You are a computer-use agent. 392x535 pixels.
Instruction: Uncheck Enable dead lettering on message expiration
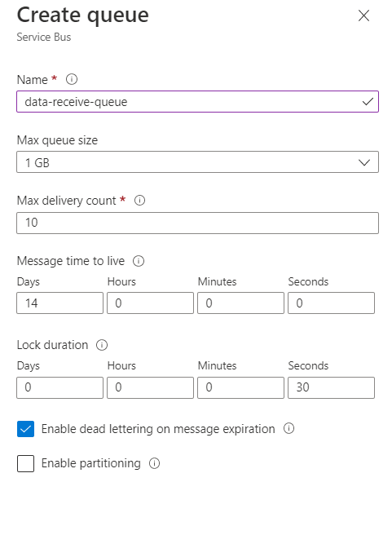[x=25, y=429]
